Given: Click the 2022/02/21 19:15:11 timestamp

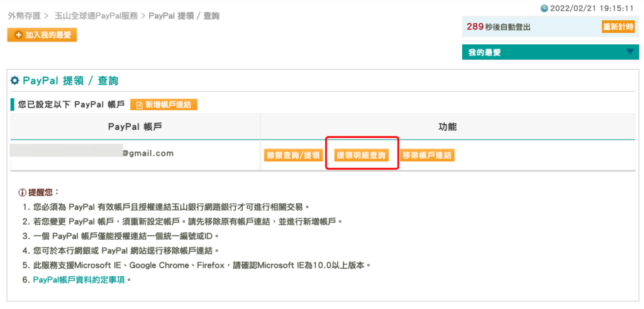Looking at the screenshot, I should 592,8.
